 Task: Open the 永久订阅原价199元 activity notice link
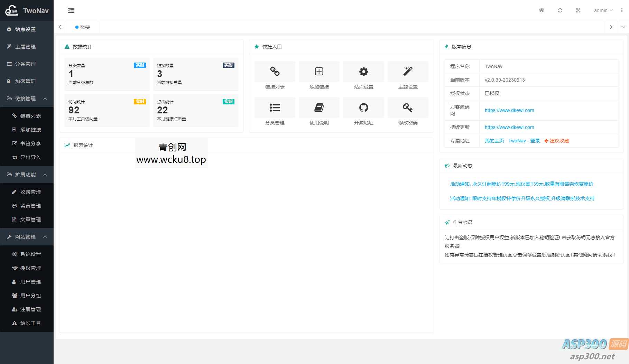click(x=521, y=184)
